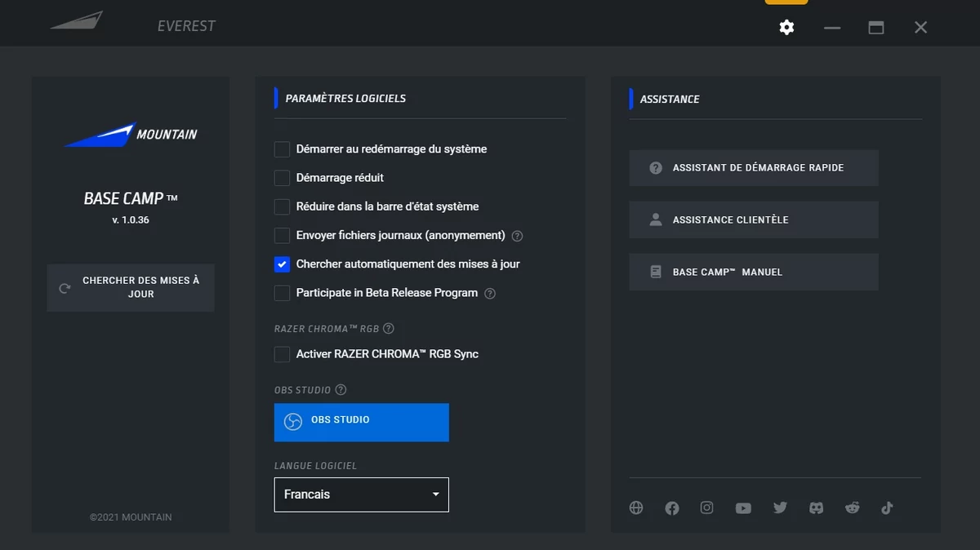Screen dimensions: 980x550
Task: Click the PARAMÈTRES LOGICIELS heading
Action: (345, 99)
